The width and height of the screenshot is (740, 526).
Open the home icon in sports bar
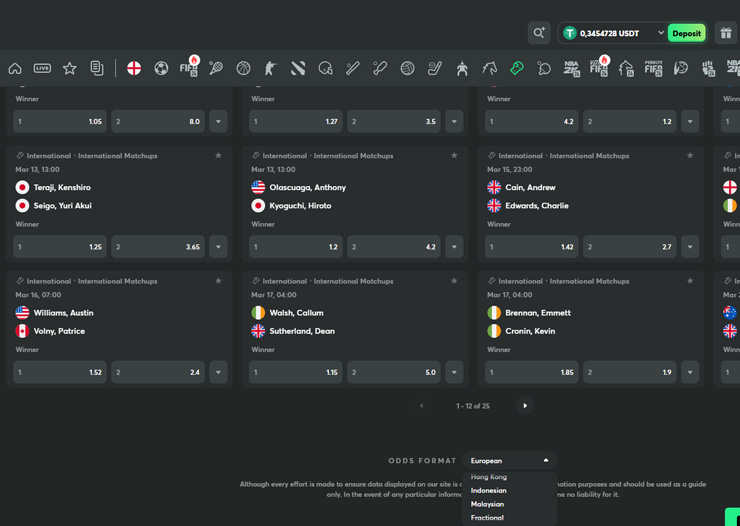pos(15,69)
